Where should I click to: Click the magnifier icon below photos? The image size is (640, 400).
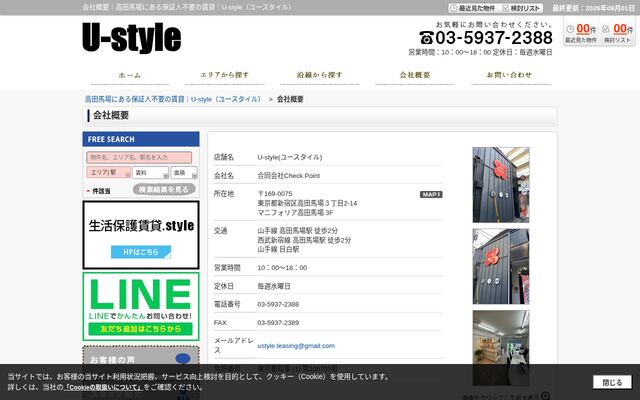pos(545,396)
